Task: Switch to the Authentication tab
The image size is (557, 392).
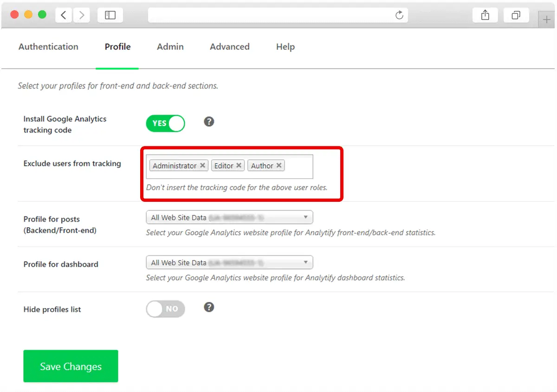Action: [48, 47]
